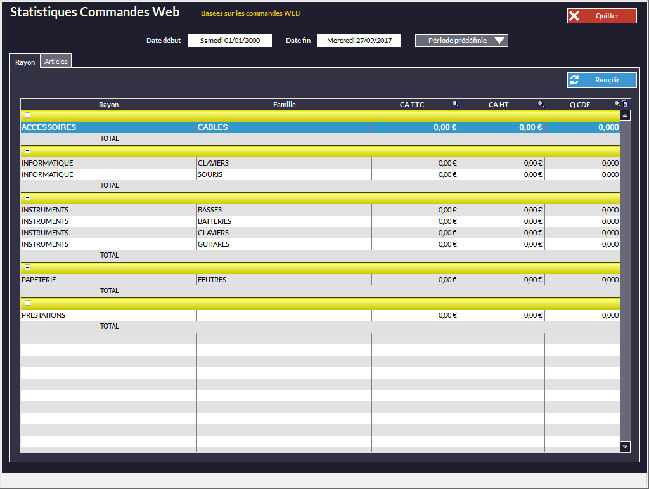Switch to the Articles tab
This screenshot has height=489, width=649.
click(x=56, y=61)
